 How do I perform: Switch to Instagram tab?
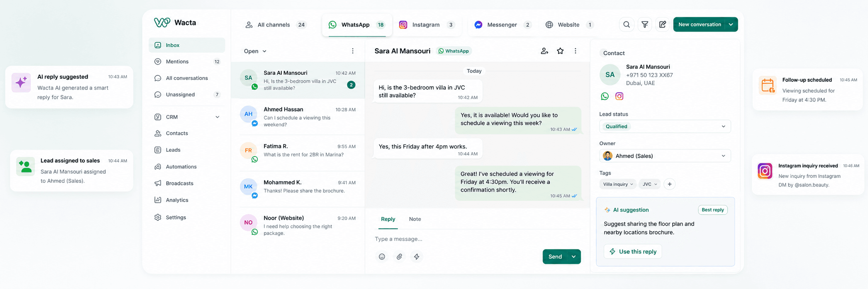tap(427, 25)
